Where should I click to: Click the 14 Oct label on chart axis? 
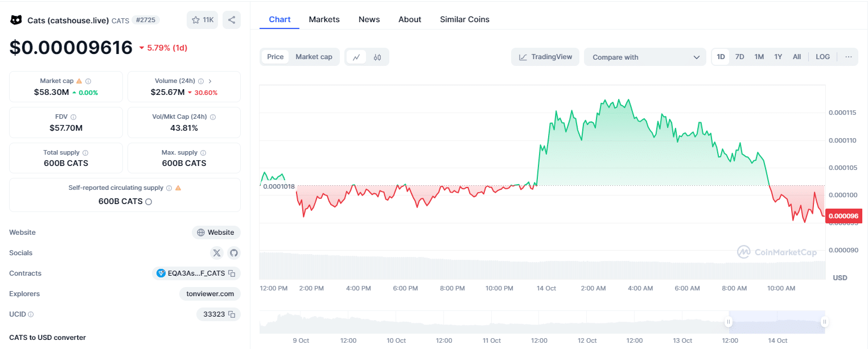546,288
